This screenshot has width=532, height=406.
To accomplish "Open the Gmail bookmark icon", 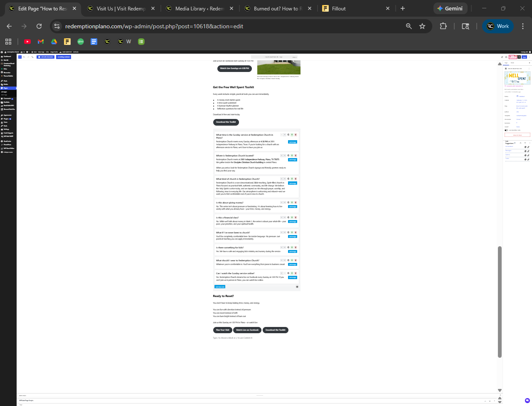I will 41,42.
